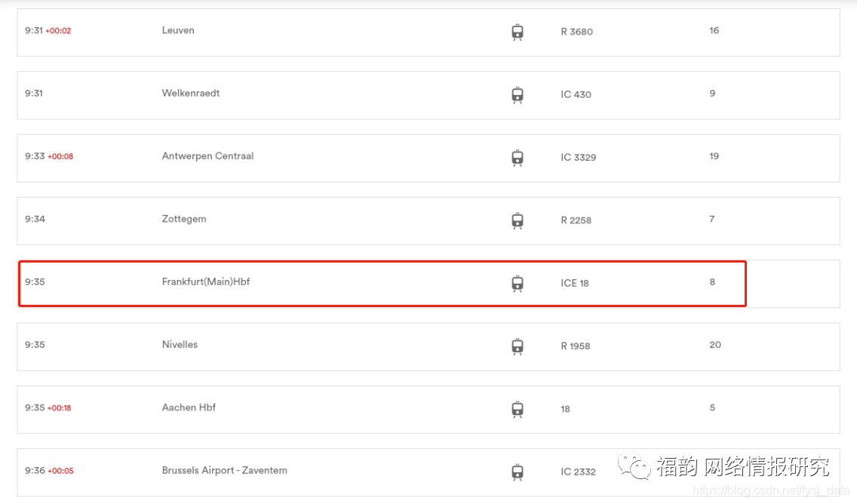The height and width of the screenshot is (504, 857).
Task: Click the +00:08 delay on Antwerpen departure
Action: [60, 157]
